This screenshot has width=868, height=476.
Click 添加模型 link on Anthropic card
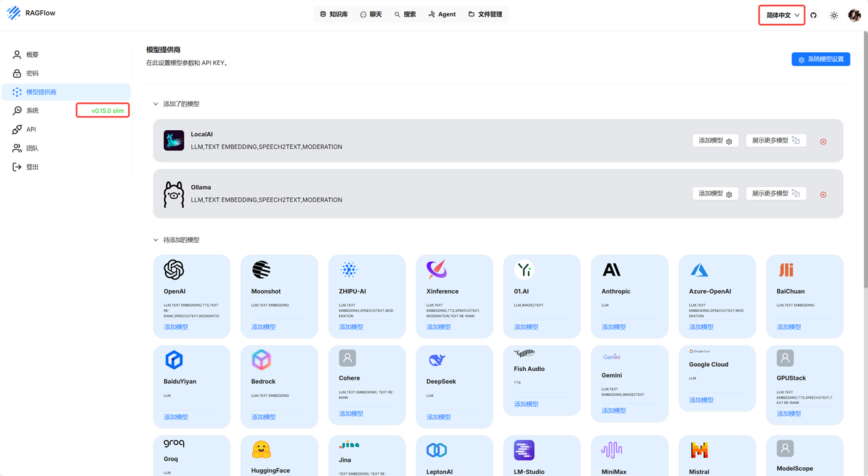[614, 327]
